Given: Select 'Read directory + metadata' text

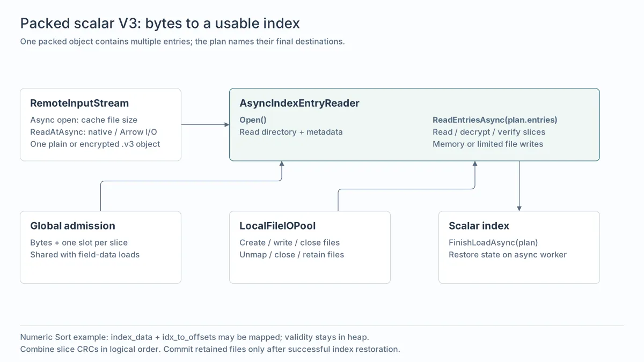Looking at the screenshot, I should point(291,132).
